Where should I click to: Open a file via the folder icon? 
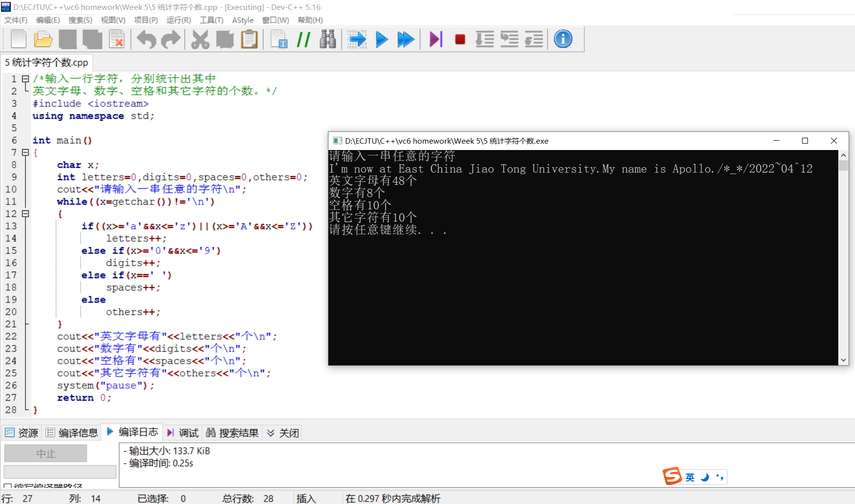tap(43, 39)
